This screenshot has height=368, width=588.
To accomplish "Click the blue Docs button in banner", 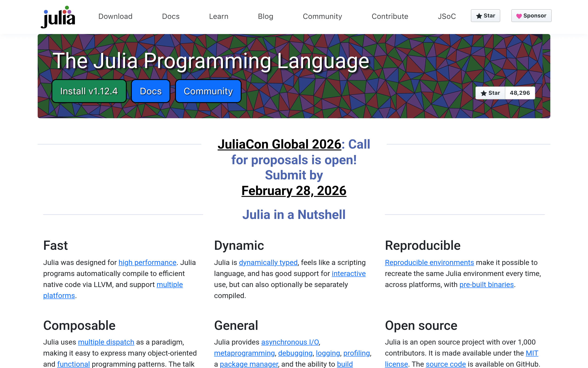I will coord(151,91).
